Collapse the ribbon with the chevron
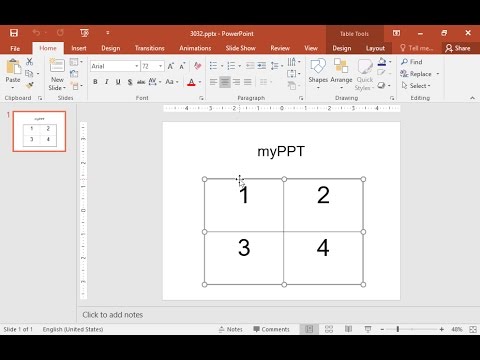This screenshot has width=480, height=360. point(472,98)
